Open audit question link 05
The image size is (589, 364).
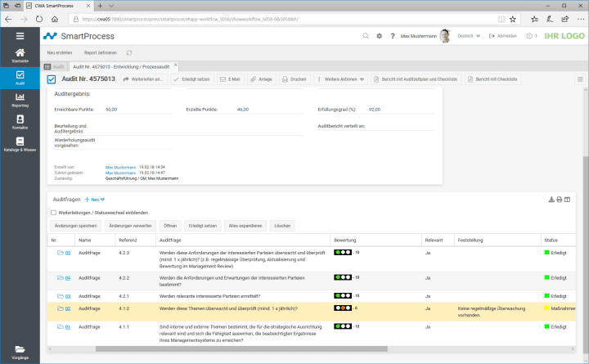(68, 254)
